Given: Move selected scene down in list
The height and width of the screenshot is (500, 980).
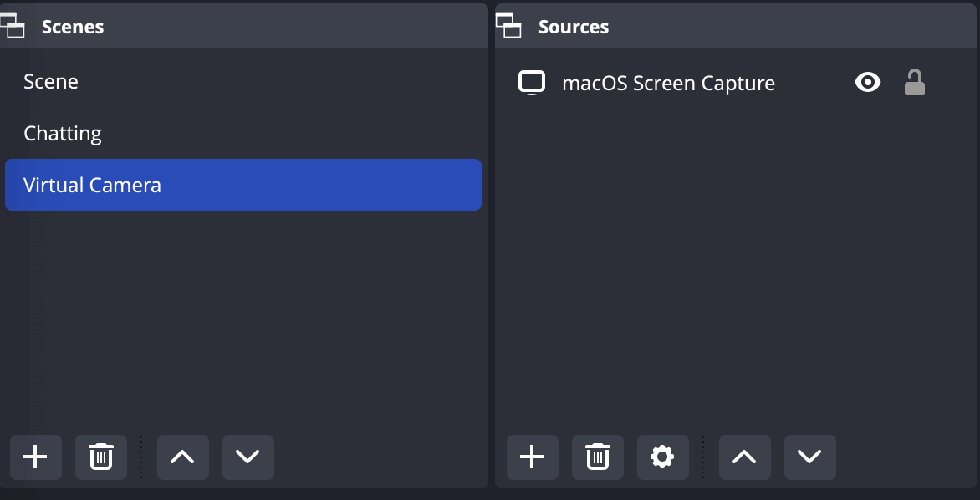Looking at the screenshot, I should point(248,457).
